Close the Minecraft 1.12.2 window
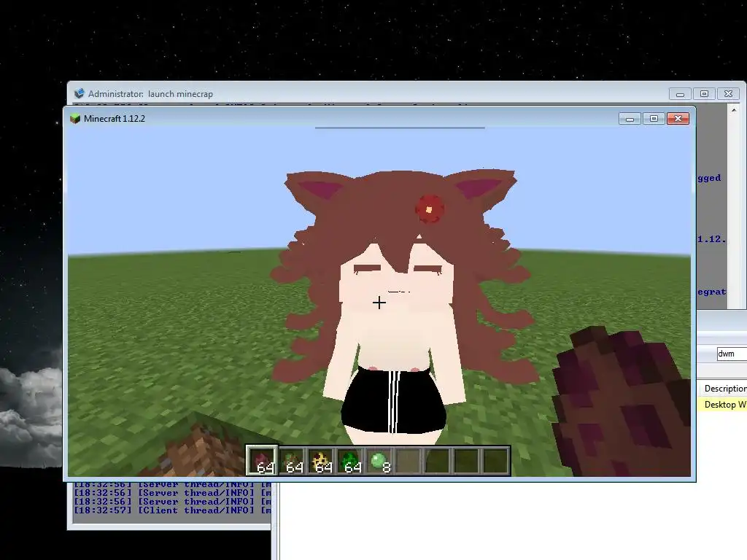Viewport: 747px width, 560px height. (x=678, y=119)
